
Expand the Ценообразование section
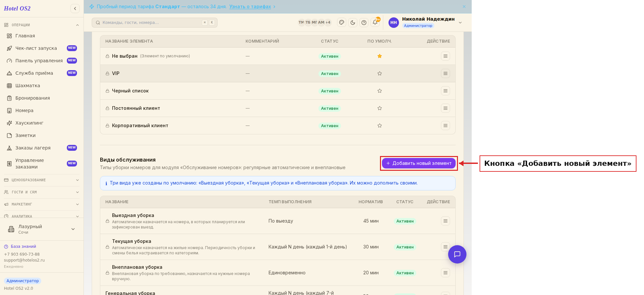coord(42,180)
